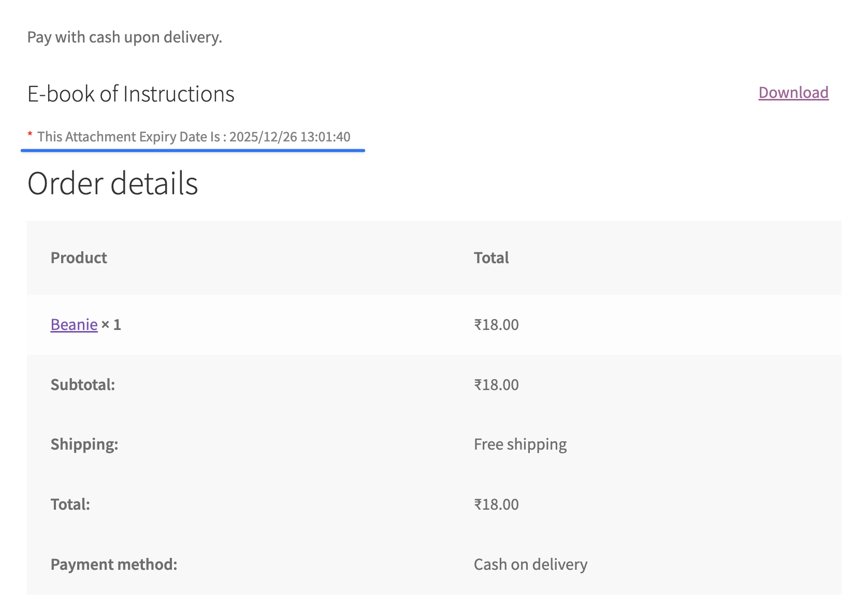Click the E-book of Instructions title
The height and width of the screenshot is (604, 868).
pyautogui.click(x=131, y=94)
